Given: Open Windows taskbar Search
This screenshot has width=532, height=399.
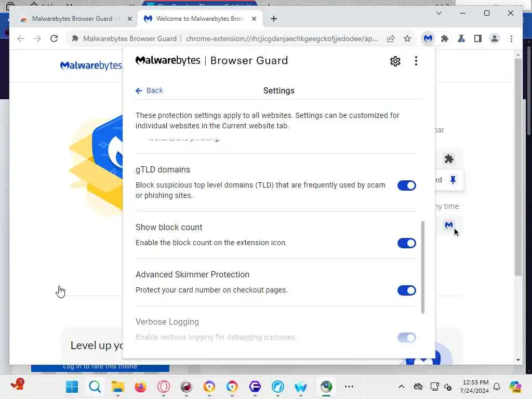Looking at the screenshot, I should tap(95, 387).
